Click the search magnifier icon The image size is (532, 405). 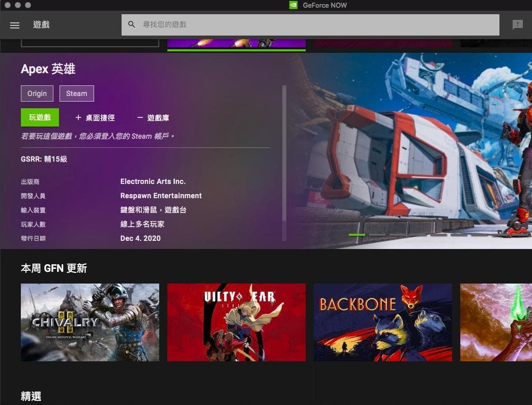pyautogui.click(x=132, y=24)
